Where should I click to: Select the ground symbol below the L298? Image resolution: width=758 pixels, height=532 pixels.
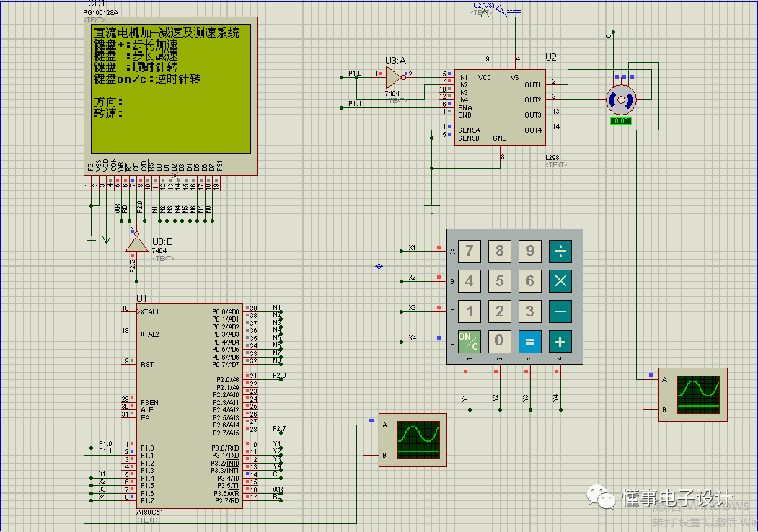click(431, 210)
